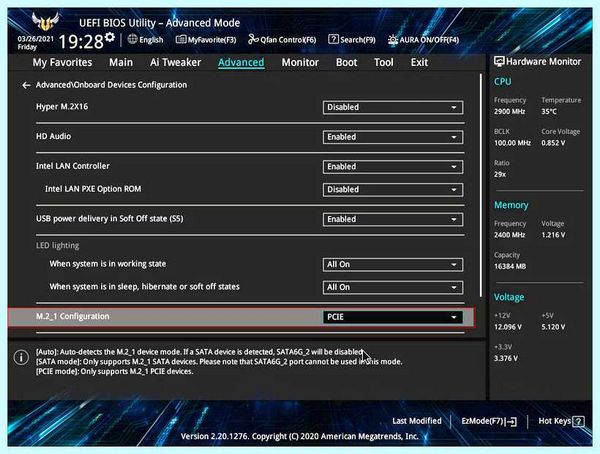Image resolution: width=600 pixels, height=454 pixels.
Task: Go back using the left arrow icon
Action: pos(26,85)
